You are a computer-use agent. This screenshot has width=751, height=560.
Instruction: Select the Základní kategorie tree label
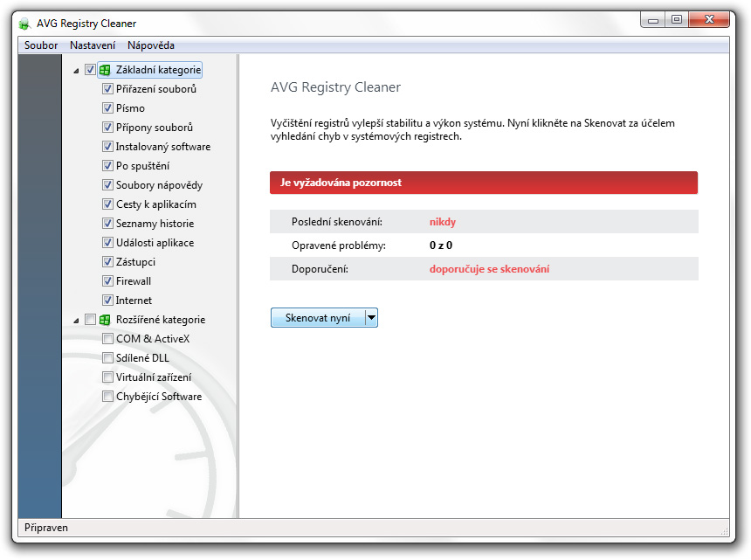[159, 70]
